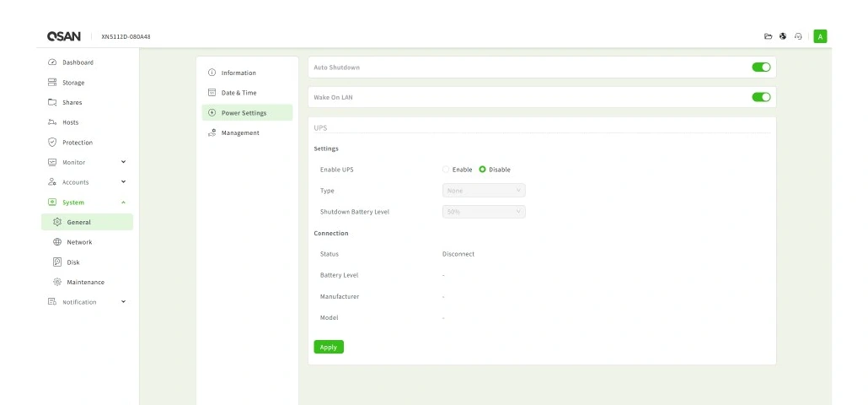The image size is (868, 405).
Task: Open the Shutdown Battery Level dropdown
Action: click(484, 212)
